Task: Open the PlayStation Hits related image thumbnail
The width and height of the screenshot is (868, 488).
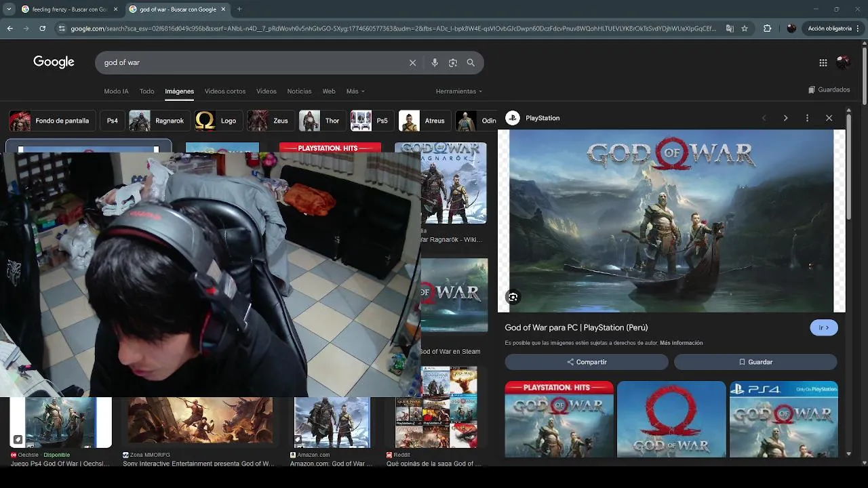Action: pyautogui.click(x=559, y=419)
